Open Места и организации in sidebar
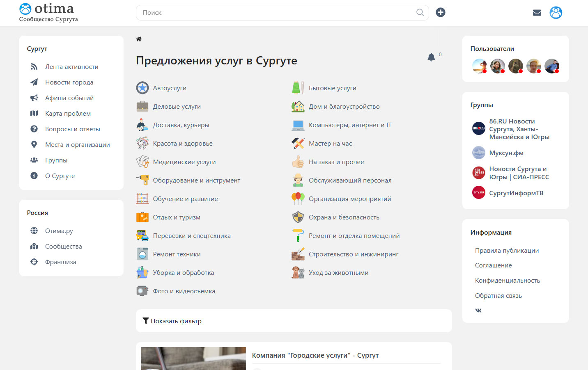 pos(78,144)
